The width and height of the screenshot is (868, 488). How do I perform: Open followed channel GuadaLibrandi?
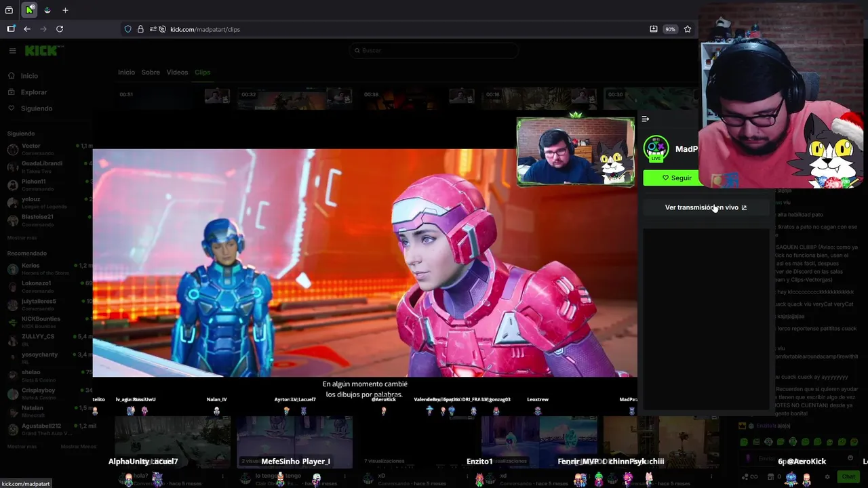coord(49,167)
